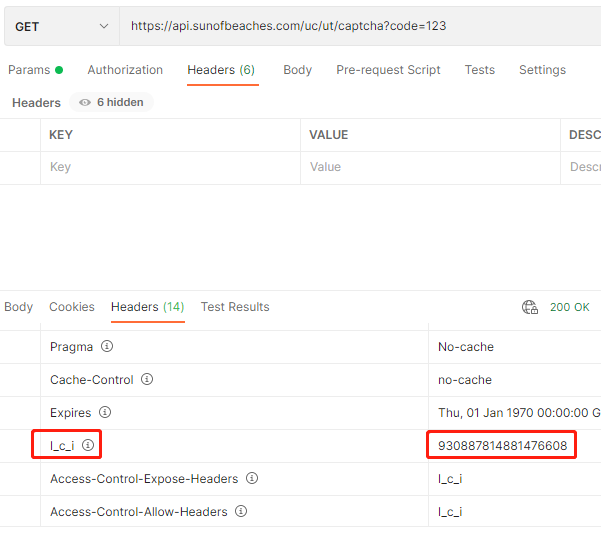
Task: Click the DESC column header
Action: coord(585,135)
